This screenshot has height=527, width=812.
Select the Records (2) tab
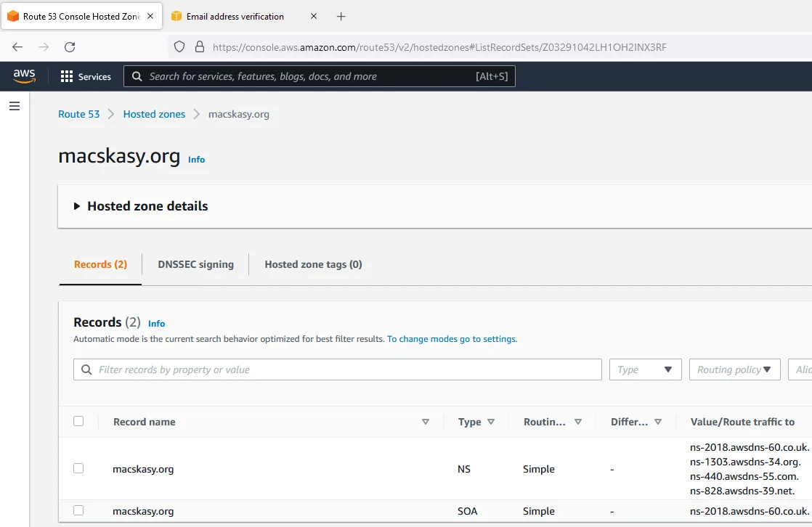tap(100, 264)
